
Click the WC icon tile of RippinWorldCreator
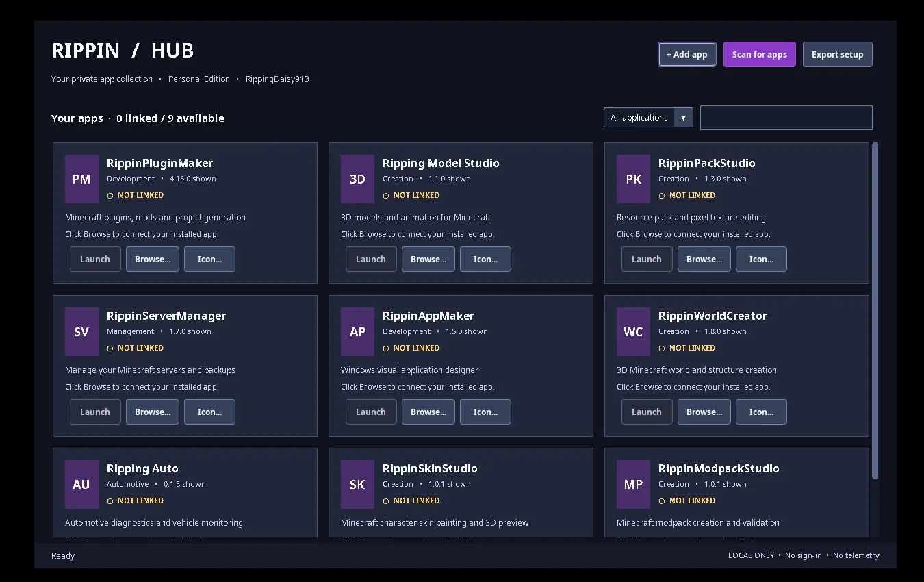(633, 331)
